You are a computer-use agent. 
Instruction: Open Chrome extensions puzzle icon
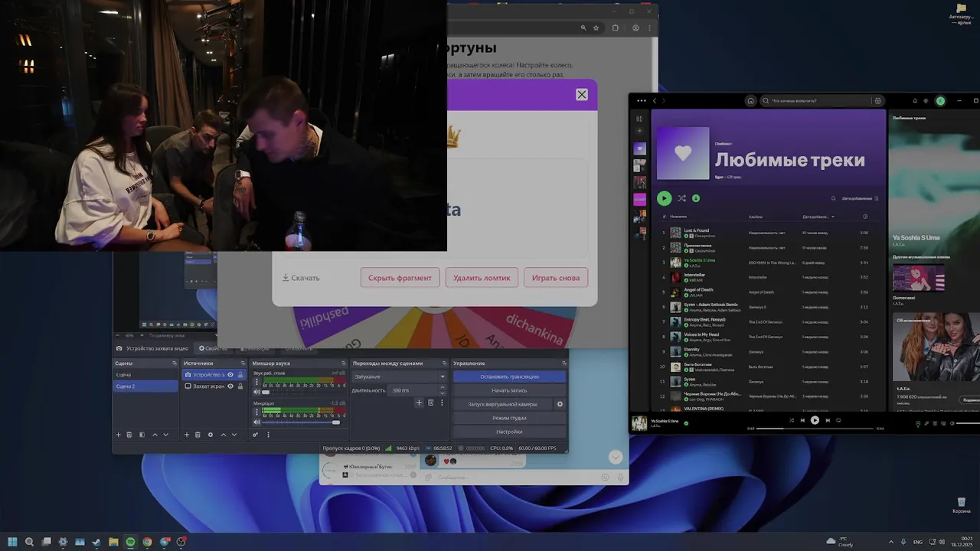(x=616, y=28)
